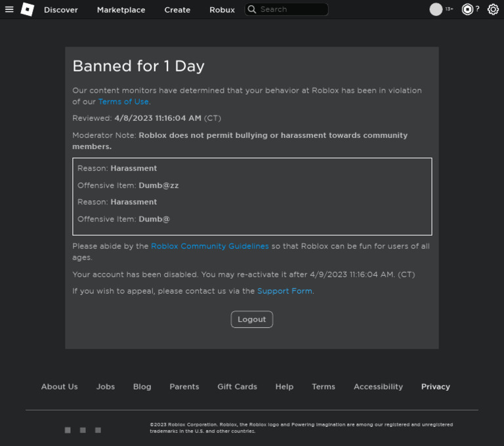Click the offensive item Dumb@zz text
The width and height of the screenshot is (504, 446).
(158, 185)
